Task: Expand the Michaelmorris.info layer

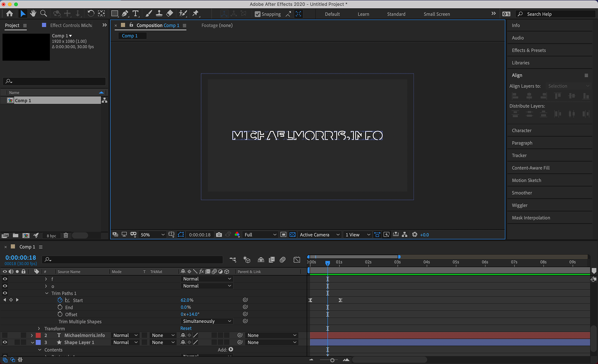Action: click(x=32, y=335)
